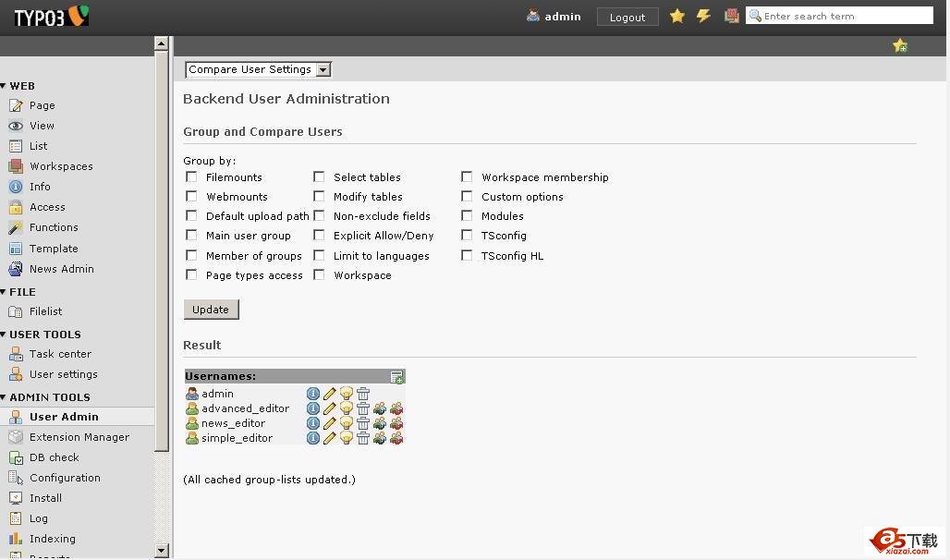
Task: Open clear cache lightning icon
Action: pos(703,17)
